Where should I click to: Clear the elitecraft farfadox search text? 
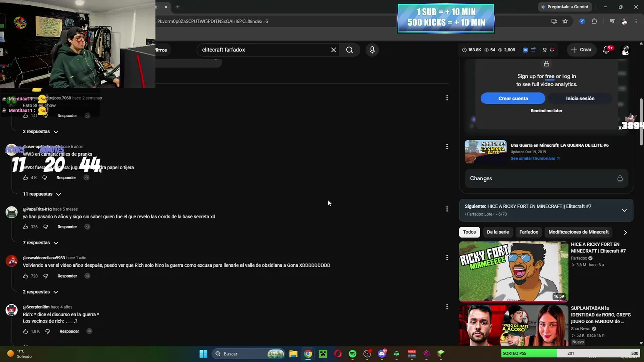(x=333, y=50)
